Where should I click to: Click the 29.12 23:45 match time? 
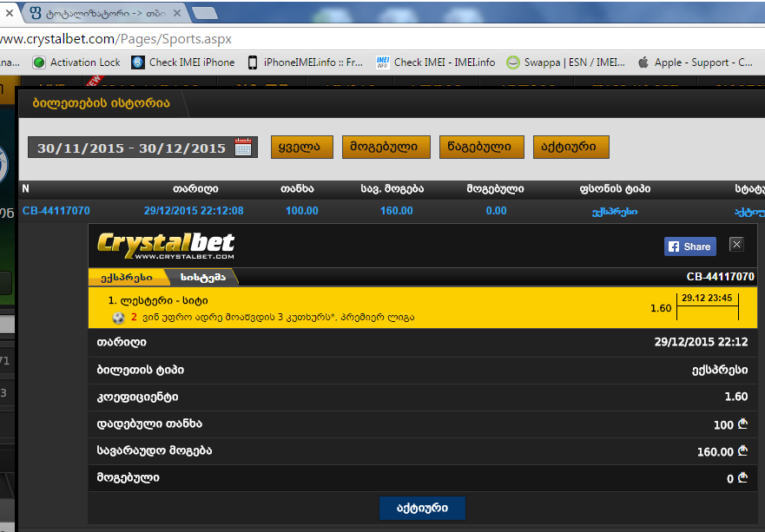707,298
